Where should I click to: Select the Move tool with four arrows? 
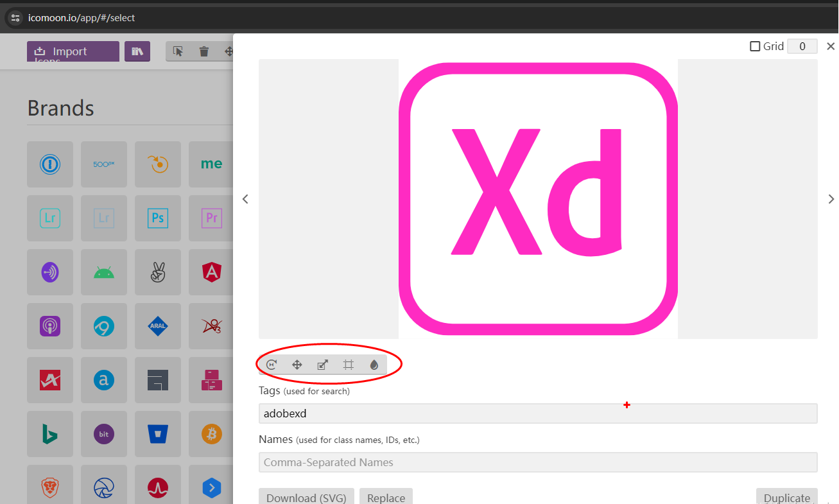click(297, 365)
